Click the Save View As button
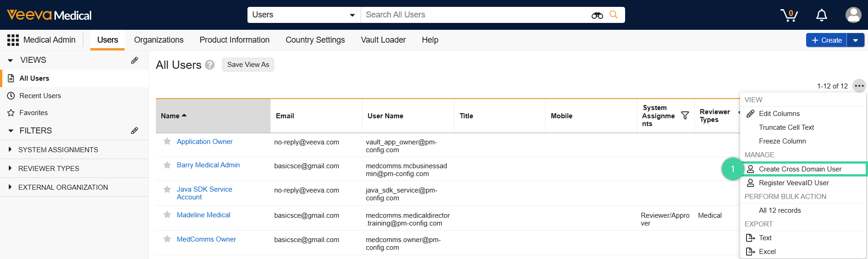The width and height of the screenshot is (868, 259). [x=248, y=65]
